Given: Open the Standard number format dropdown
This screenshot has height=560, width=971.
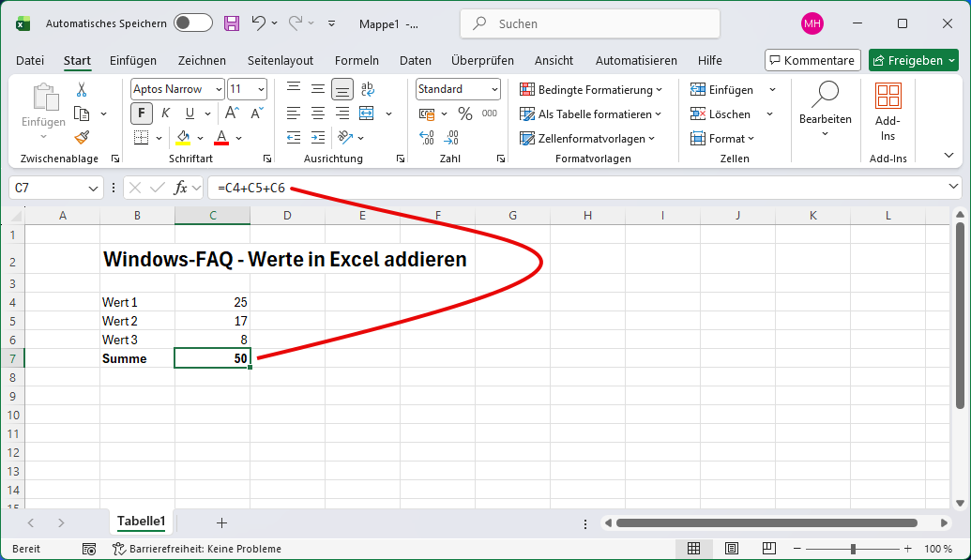Looking at the screenshot, I should coord(494,90).
